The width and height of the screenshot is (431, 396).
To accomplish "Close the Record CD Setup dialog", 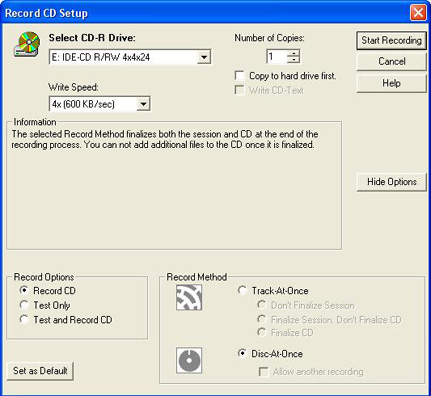I will pyautogui.click(x=418, y=13).
